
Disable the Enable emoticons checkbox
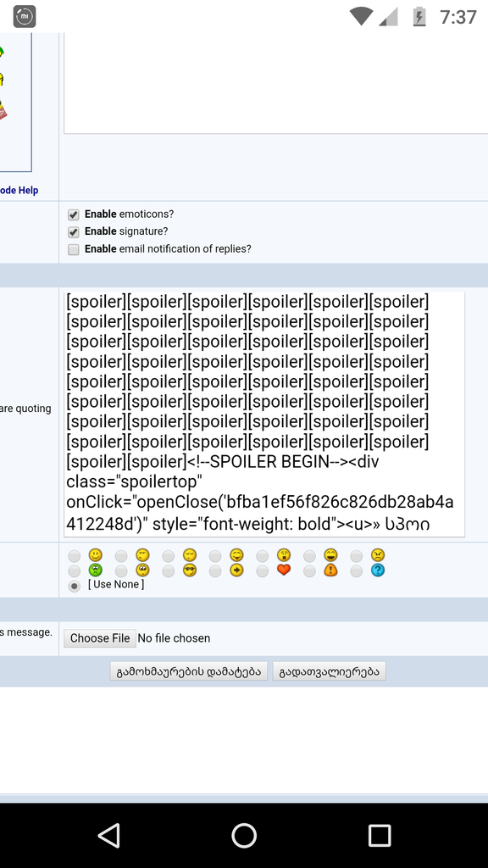click(x=74, y=214)
